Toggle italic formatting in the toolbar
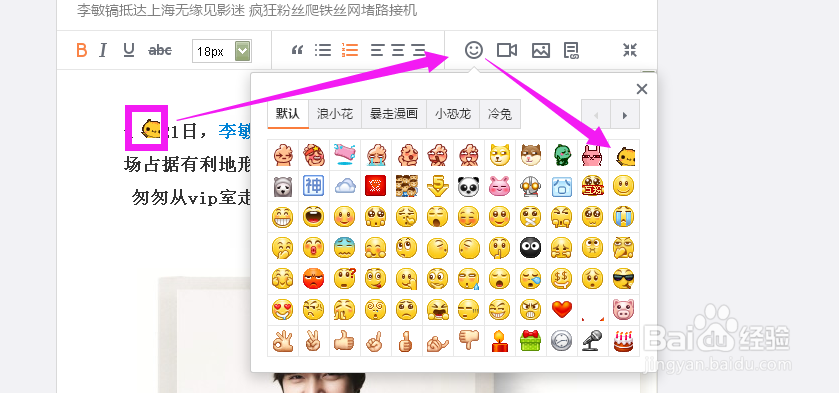 click(x=103, y=50)
